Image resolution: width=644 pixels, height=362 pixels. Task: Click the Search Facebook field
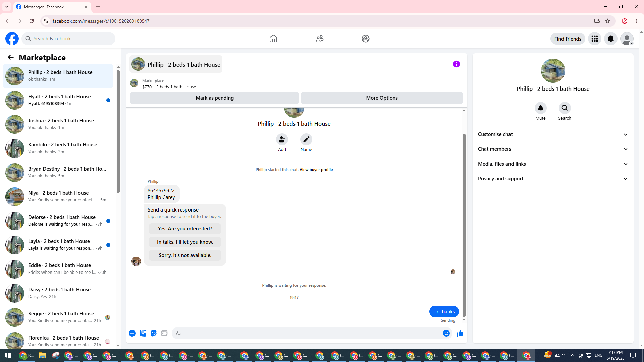(68, 39)
